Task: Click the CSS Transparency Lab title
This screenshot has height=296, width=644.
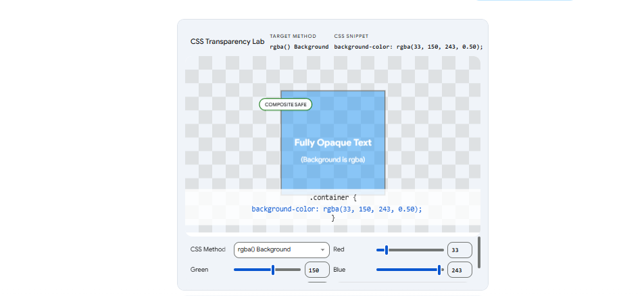Action: (227, 42)
